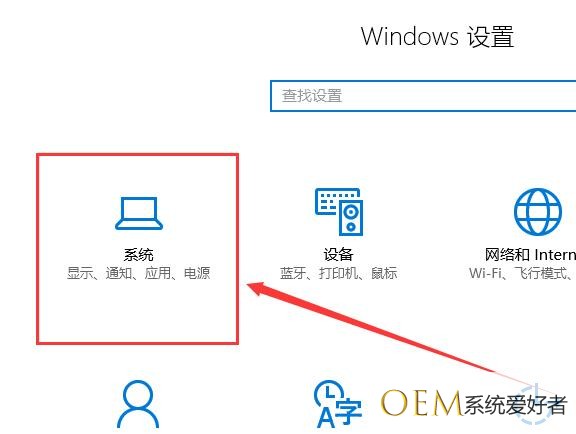Open the 设备 settings category label
Screen dimensions: 576x434
point(338,255)
